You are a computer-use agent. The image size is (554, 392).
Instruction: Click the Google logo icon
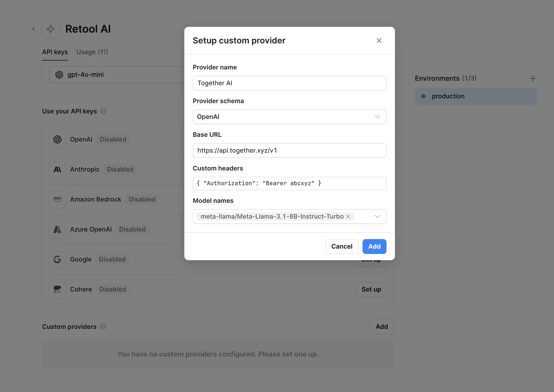click(57, 259)
